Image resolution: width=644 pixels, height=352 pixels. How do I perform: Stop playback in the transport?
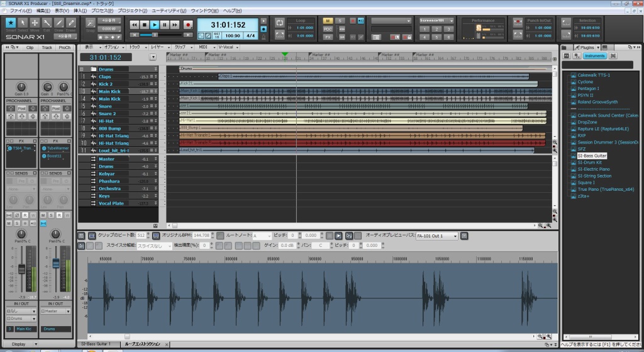pyautogui.click(x=145, y=25)
